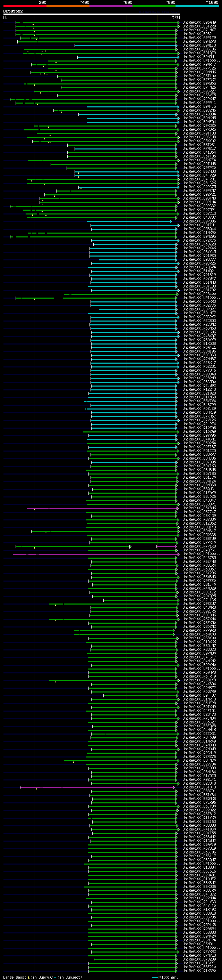Select label UniRef100_B9N5U1
The height and width of the screenshot is (980, 222).
[199, 57]
